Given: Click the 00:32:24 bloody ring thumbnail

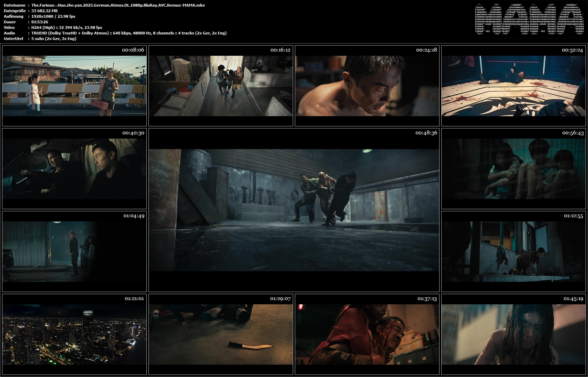Looking at the screenshot, I should (x=513, y=86).
